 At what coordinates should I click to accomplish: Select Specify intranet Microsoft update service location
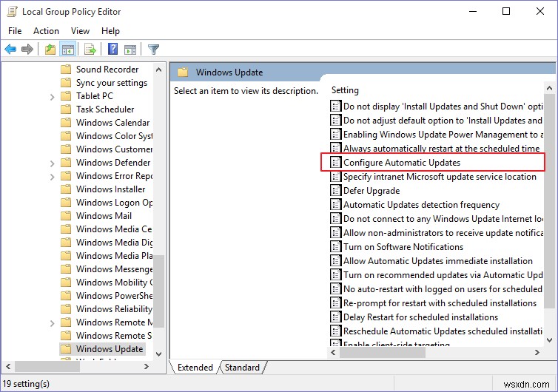tap(440, 177)
